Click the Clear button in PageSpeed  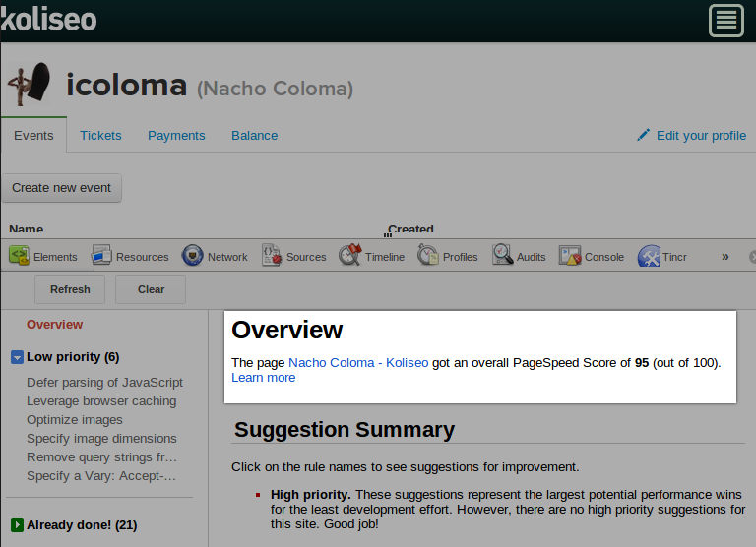tap(151, 289)
